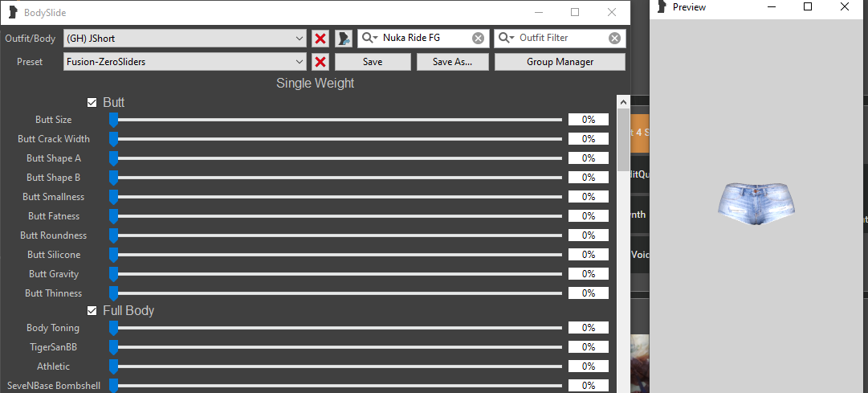Click the Butt Smallness label
Screen dimensions: 868x393
click(54, 197)
